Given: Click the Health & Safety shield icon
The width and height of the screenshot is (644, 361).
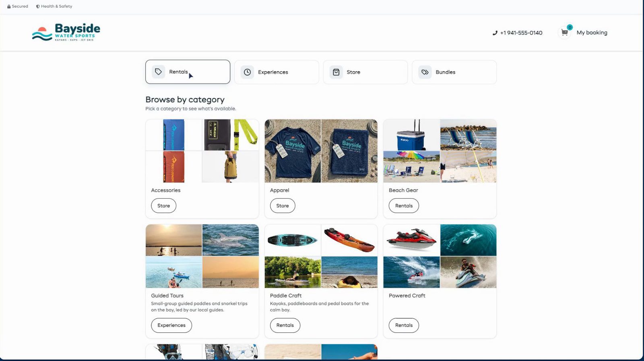Looking at the screenshot, I should pos(38,6).
